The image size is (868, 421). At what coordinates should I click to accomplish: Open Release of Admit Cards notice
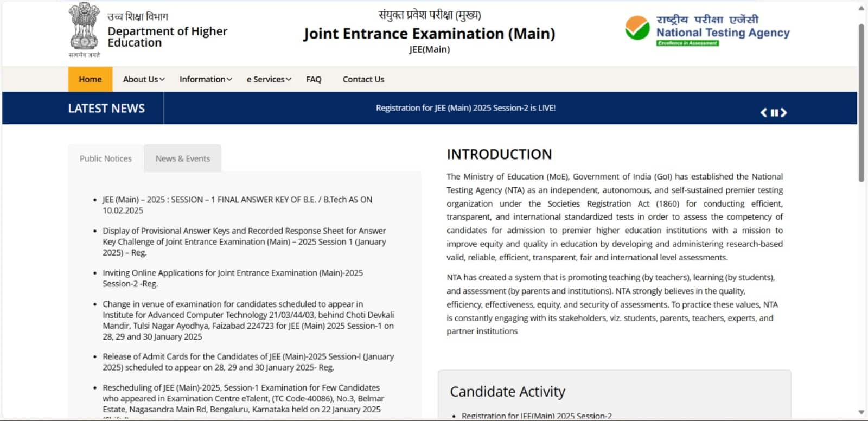coord(248,362)
